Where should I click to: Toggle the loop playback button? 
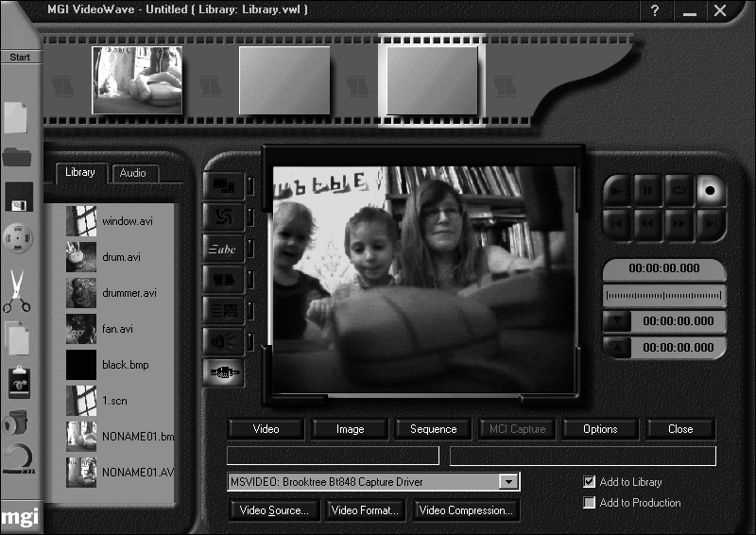click(x=679, y=191)
